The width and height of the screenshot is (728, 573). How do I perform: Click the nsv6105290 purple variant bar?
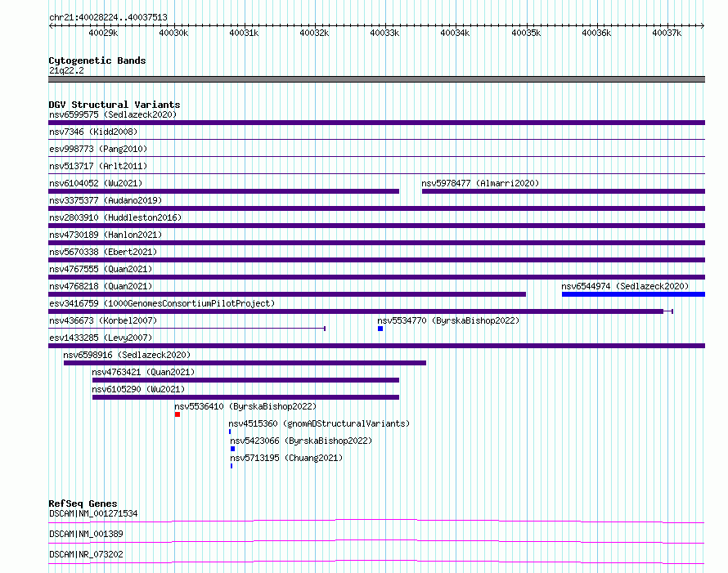[x=245, y=397]
